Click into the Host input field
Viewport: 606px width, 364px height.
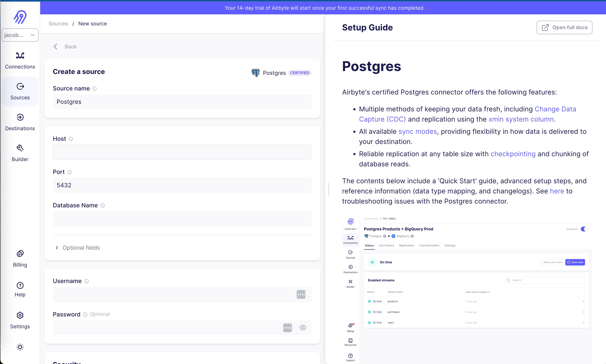tap(182, 152)
